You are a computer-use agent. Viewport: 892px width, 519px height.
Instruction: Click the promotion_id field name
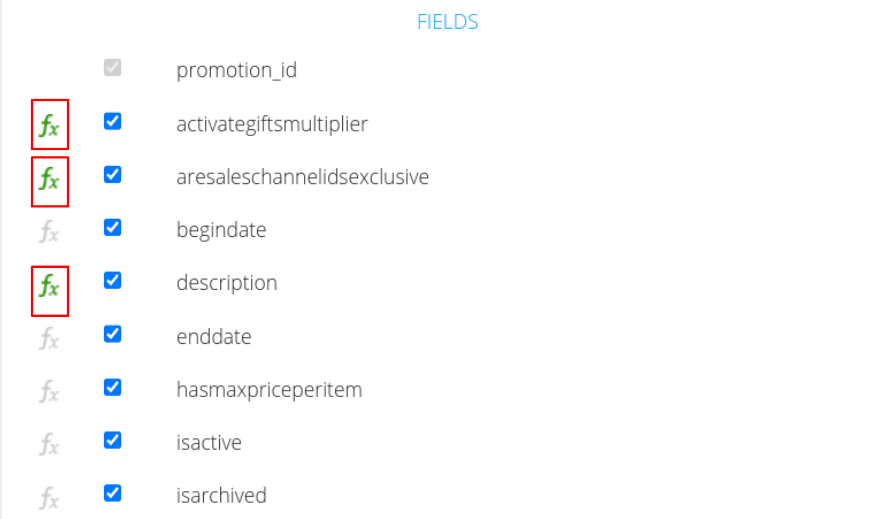[x=236, y=71]
